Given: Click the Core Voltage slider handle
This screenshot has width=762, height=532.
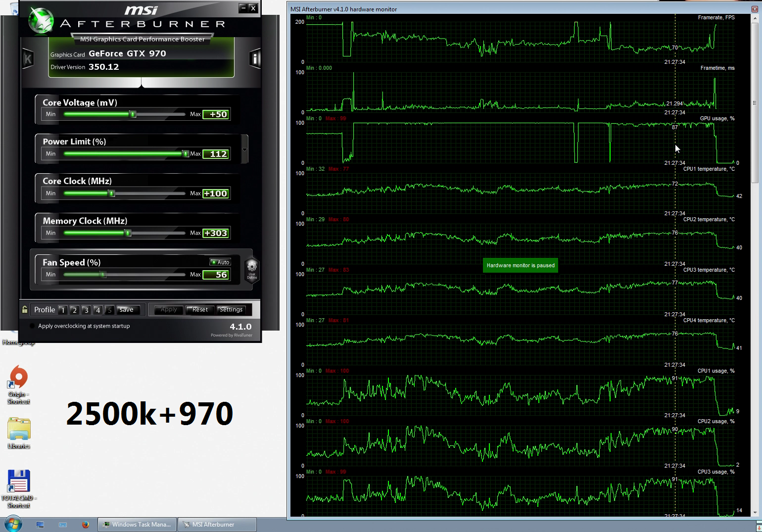Looking at the screenshot, I should point(133,114).
